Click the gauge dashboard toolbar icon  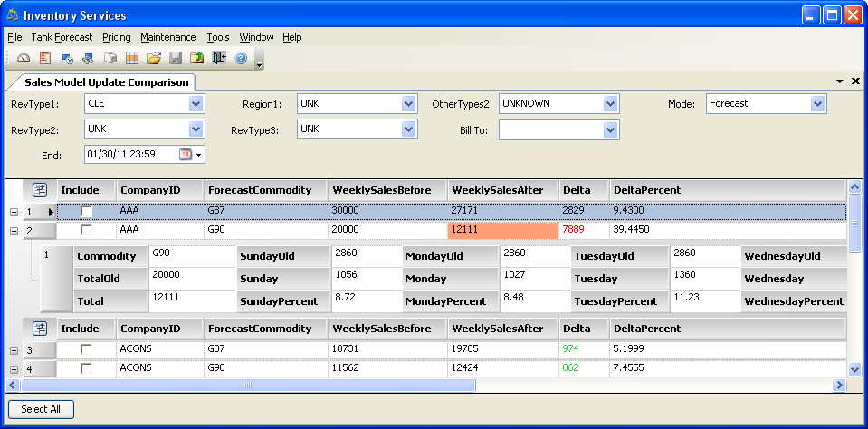24,58
